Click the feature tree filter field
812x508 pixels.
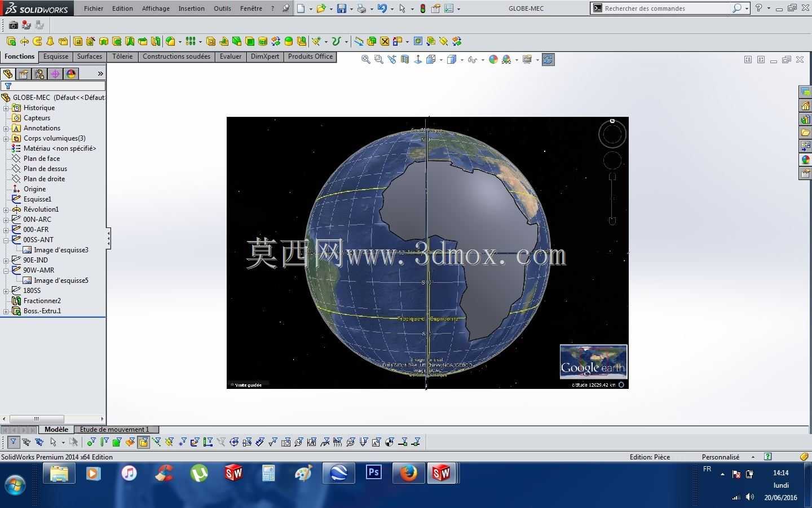coord(53,86)
